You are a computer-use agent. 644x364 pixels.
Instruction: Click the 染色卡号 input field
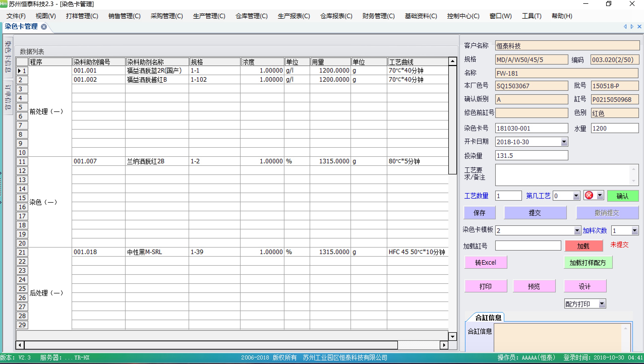(x=531, y=128)
